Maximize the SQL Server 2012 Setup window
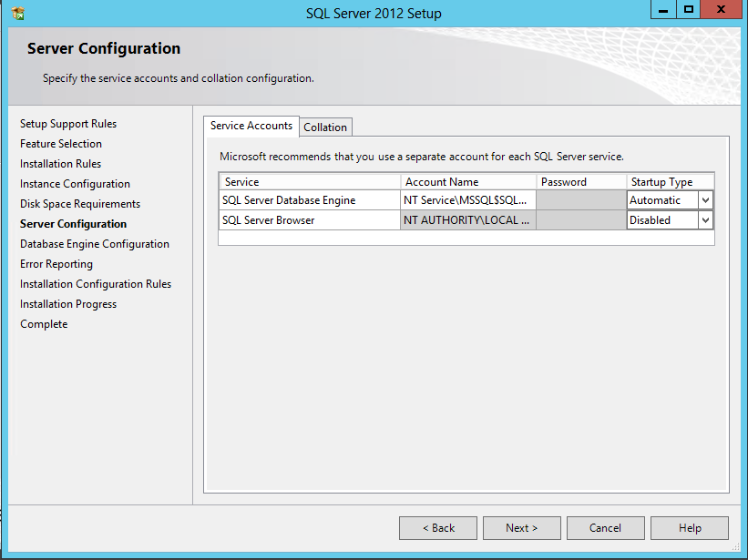Screen dimensions: 748x560 tap(689, 9)
